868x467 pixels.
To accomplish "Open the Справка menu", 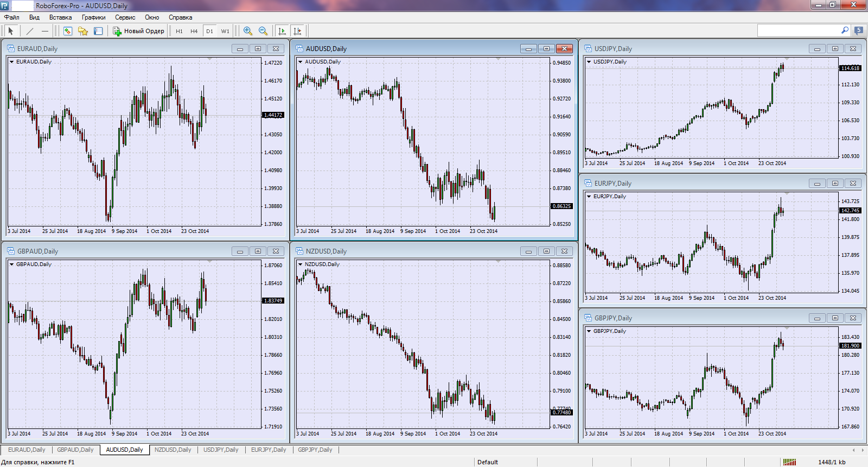I will [x=180, y=17].
